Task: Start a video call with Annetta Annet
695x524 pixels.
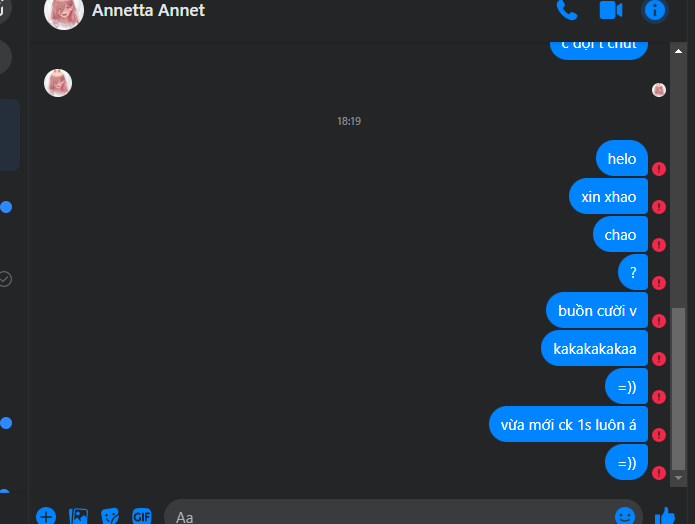Action: tap(611, 10)
